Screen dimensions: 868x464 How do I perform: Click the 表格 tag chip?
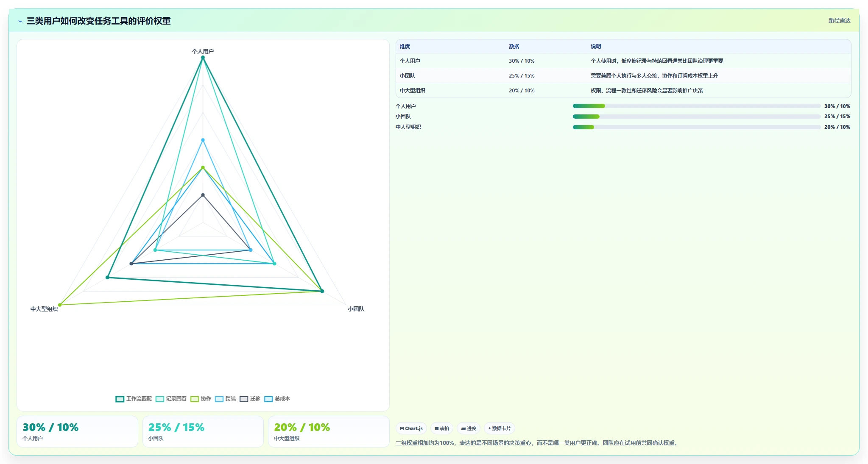click(442, 428)
